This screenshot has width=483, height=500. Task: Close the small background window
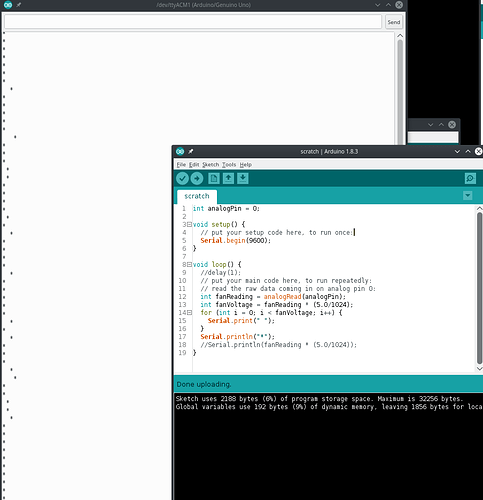click(x=452, y=124)
